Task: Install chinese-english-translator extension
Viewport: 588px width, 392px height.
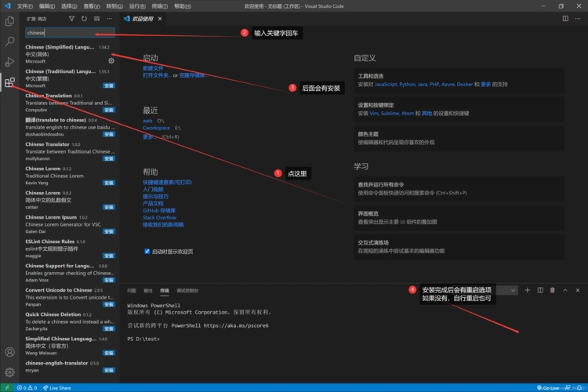Action: pos(109,370)
